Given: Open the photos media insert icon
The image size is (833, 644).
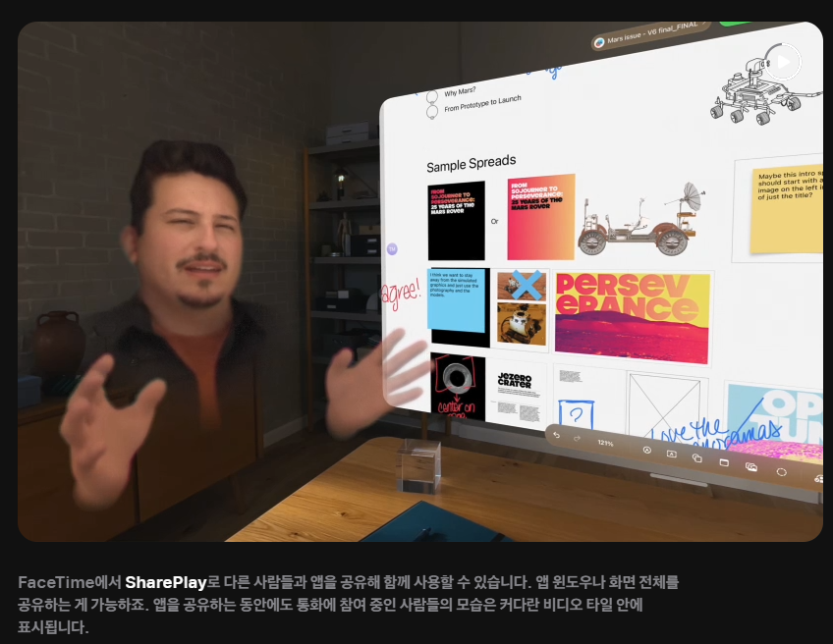Looking at the screenshot, I should point(751,467).
